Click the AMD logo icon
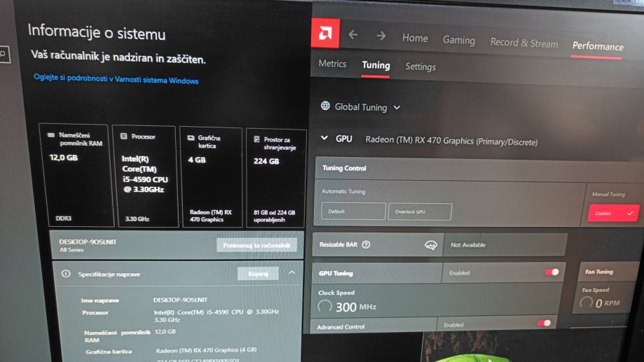Viewport: 644px width, 362px height. click(x=325, y=33)
